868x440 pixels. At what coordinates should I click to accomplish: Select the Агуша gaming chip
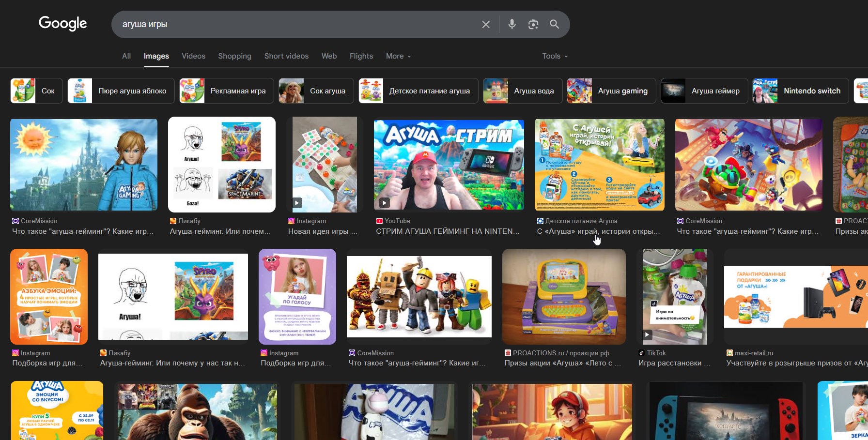coord(611,91)
